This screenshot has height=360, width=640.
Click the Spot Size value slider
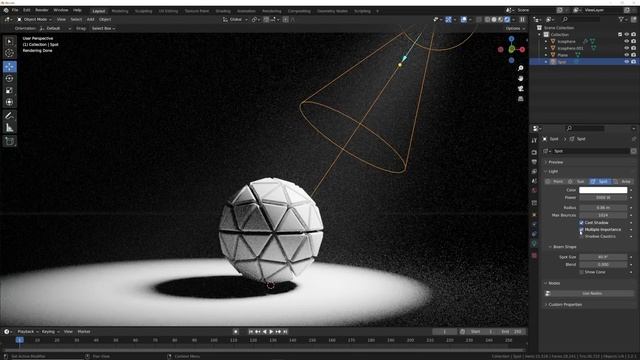coord(603,257)
